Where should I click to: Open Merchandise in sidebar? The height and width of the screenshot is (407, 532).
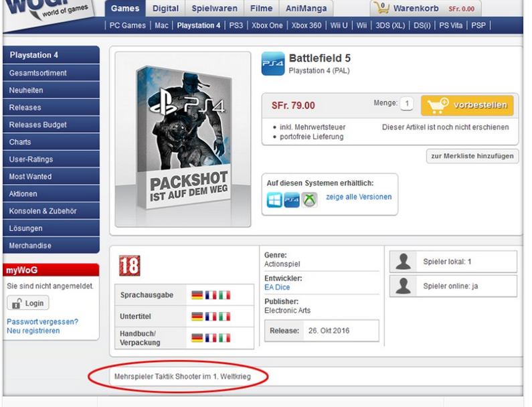click(52, 246)
